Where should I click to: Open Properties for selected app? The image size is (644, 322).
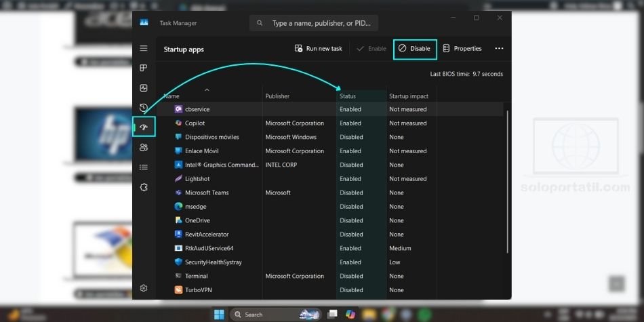tap(462, 49)
